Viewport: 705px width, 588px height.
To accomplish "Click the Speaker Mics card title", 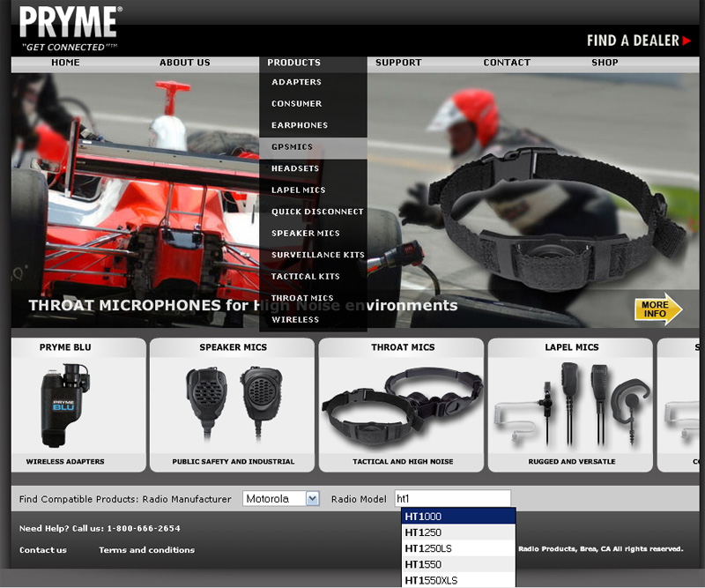I will point(233,347).
